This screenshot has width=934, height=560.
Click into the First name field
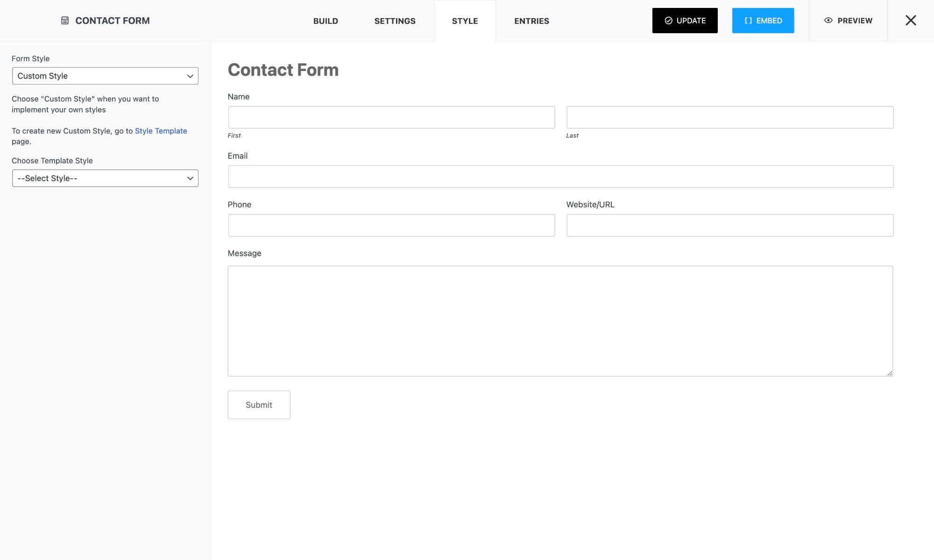click(391, 118)
